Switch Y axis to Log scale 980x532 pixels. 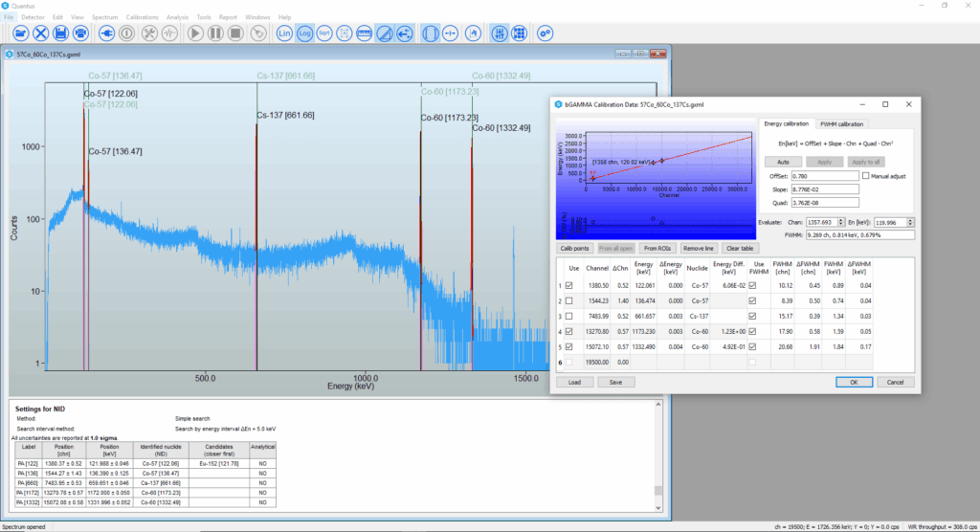click(304, 33)
